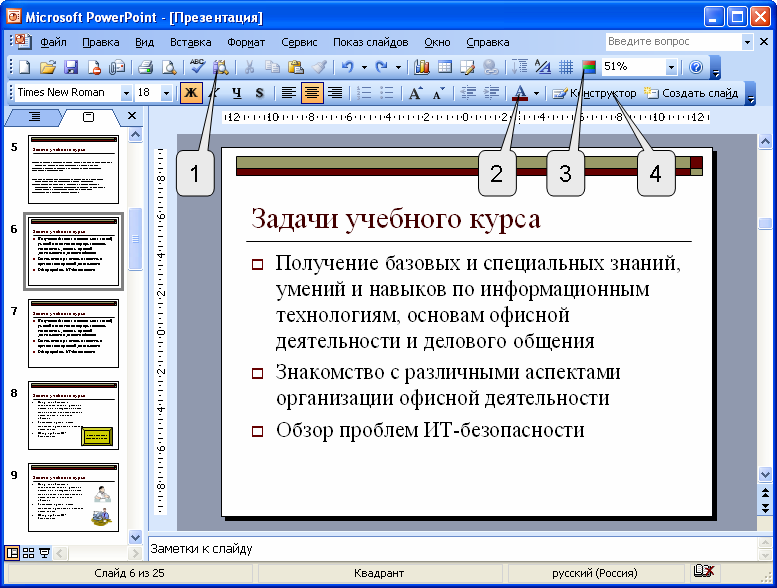Image resolution: width=777 pixels, height=588 pixels.
Task: Open the redo history dropdown arrow
Action: [398, 67]
